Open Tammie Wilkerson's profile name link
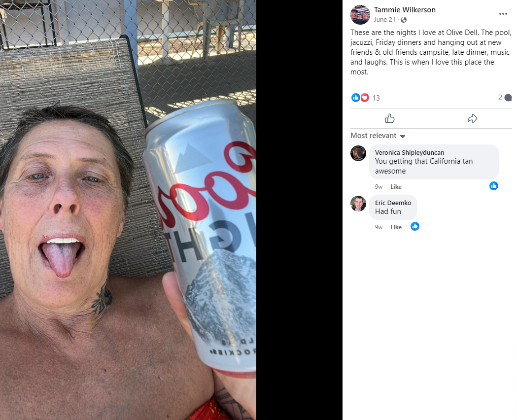The image size is (517, 420). [x=405, y=10]
